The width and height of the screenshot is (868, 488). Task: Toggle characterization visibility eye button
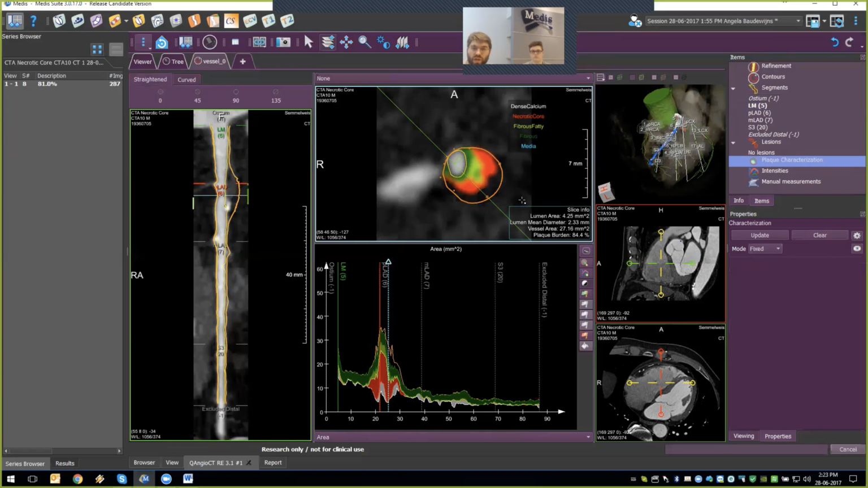tap(857, 249)
